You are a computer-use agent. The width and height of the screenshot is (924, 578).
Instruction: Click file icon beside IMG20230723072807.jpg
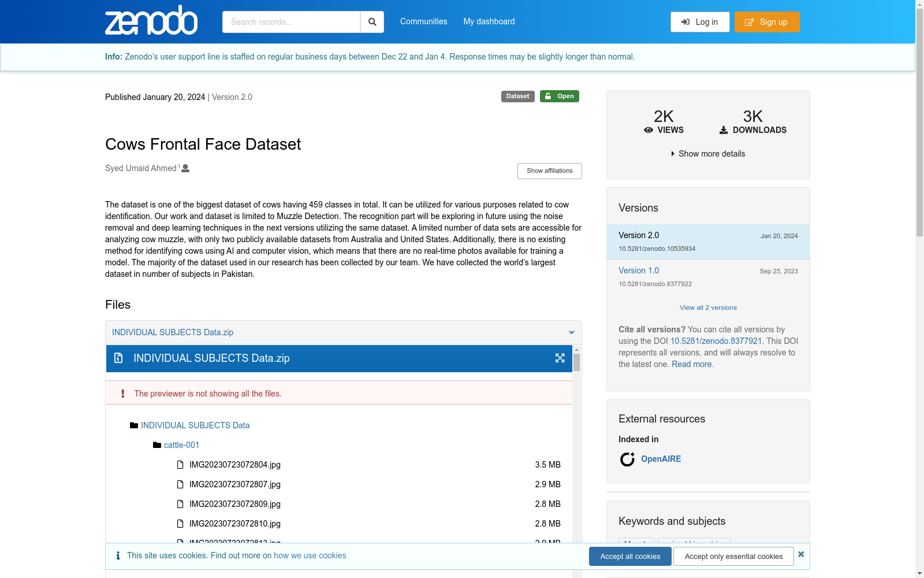[x=180, y=484]
